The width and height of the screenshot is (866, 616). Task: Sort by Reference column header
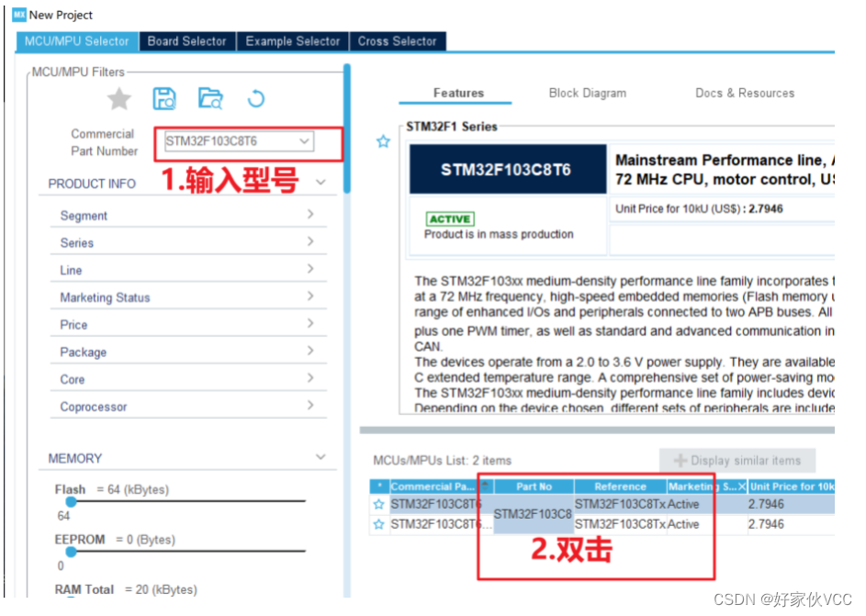point(620,487)
